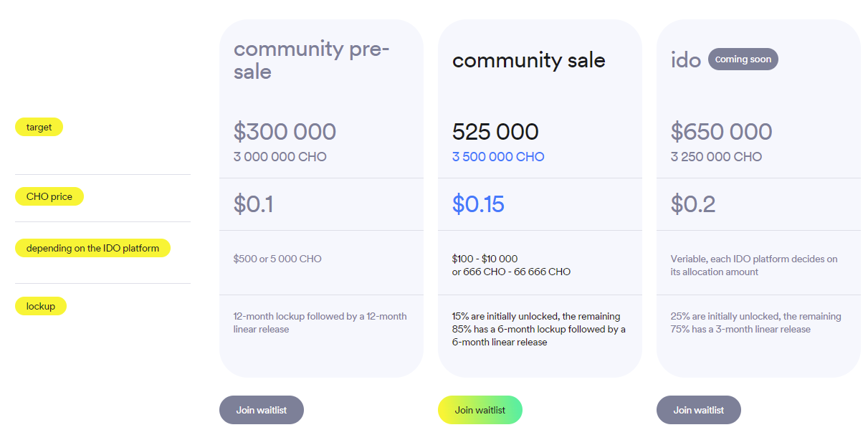This screenshot has width=868, height=440.
Task: Click the "coming soon" badge
Action: (743, 59)
